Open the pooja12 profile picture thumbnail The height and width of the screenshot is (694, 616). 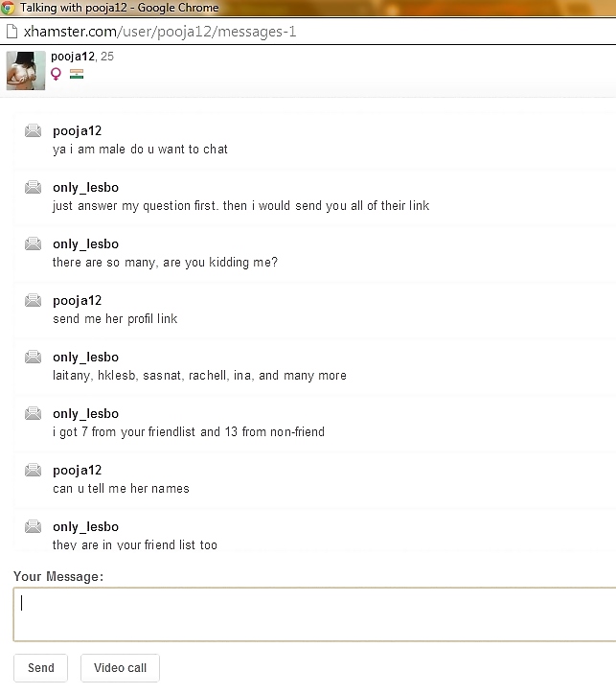tap(25, 70)
